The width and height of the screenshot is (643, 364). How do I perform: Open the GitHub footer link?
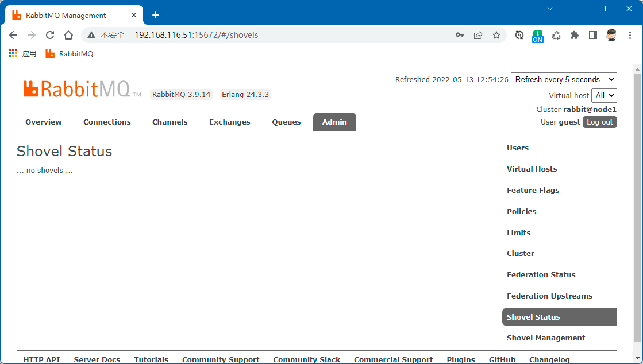tap(502, 359)
